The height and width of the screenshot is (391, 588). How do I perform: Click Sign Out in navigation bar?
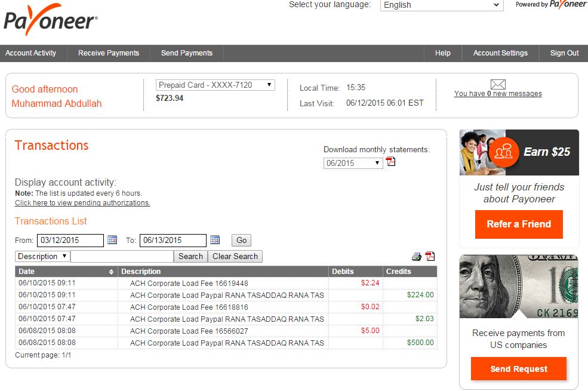click(564, 53)
